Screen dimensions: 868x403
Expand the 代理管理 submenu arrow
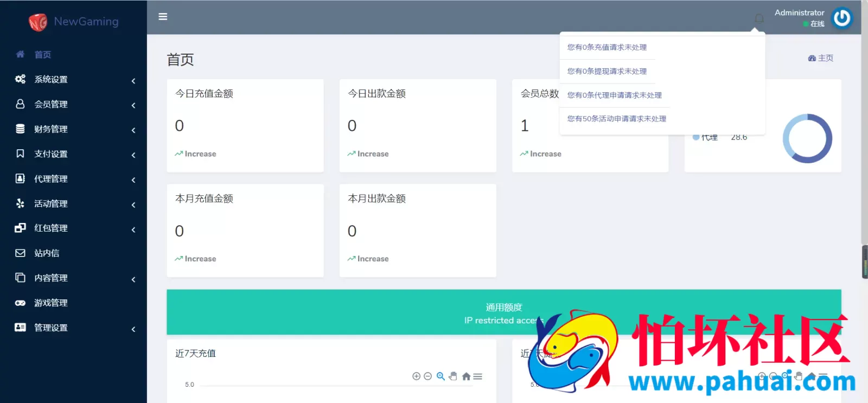[x=133, y=180]
